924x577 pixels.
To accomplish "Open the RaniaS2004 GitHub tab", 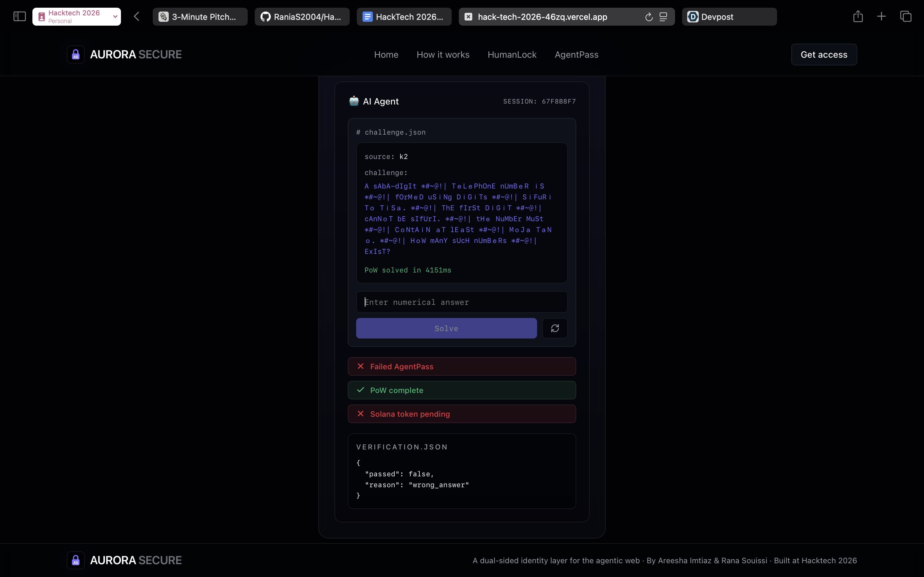I will (x=302, y=17).
